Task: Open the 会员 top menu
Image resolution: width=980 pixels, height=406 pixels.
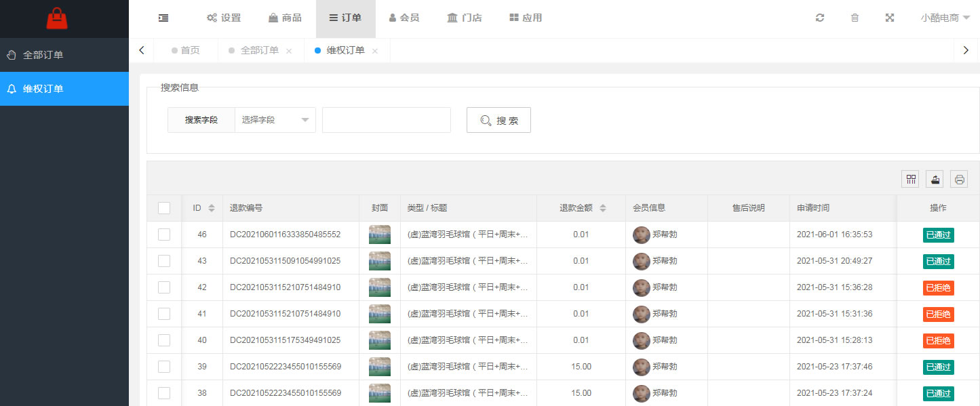Action: pyautogui.click(x=404, y=18)
